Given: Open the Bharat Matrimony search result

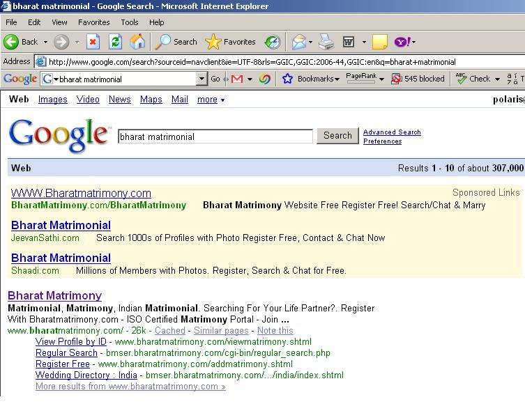Looking at the screenshot, I should [54, 295].
